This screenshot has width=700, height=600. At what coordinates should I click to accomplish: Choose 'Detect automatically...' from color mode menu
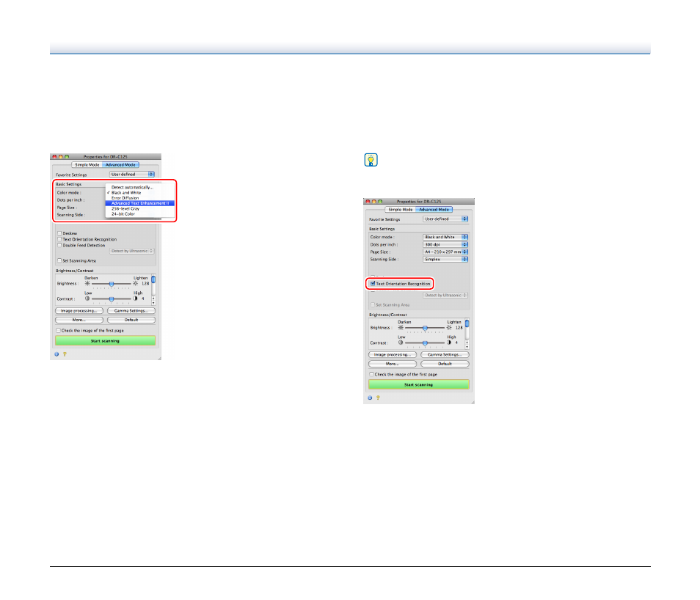pos(139,187)
